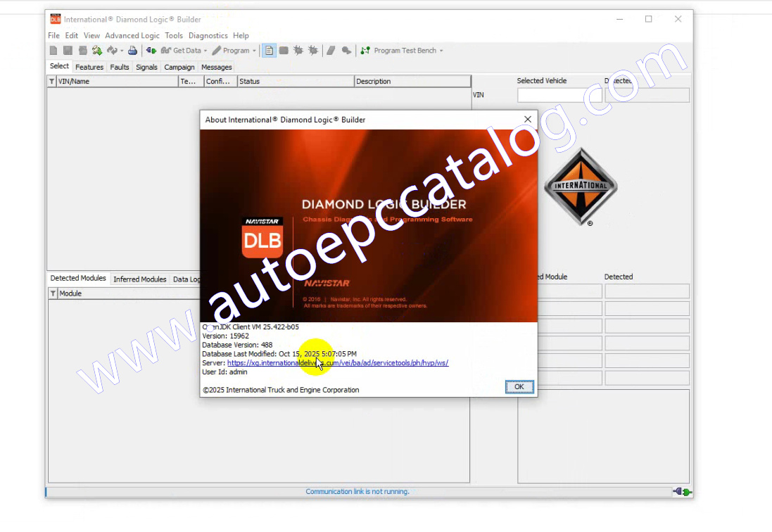Click the first bug diagnostic icon
This screenshot has height=532, width=772.
(298, 51)
